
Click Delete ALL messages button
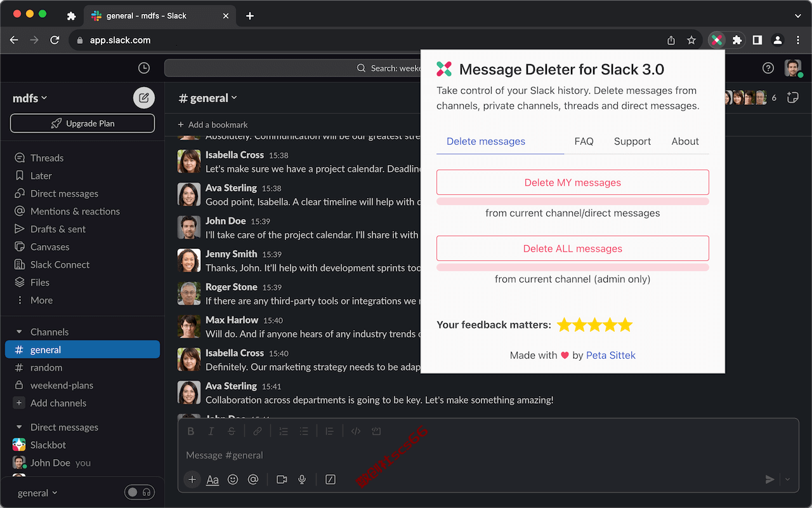pos(573,248)
